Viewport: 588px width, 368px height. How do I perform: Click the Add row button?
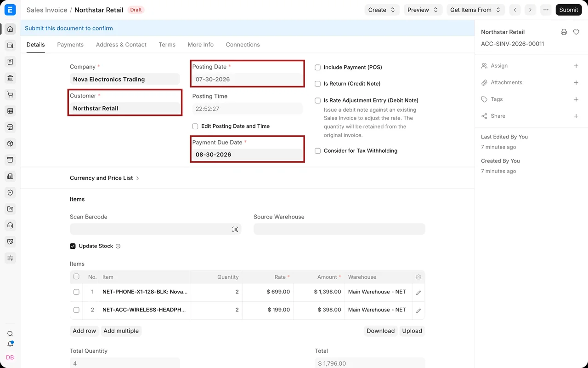[85, 331]
